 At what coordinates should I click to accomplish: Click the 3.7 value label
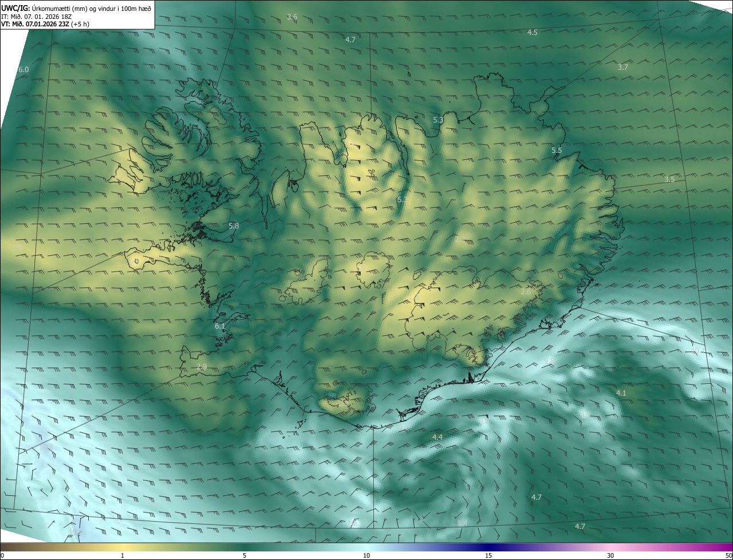[x=623, y=67]
